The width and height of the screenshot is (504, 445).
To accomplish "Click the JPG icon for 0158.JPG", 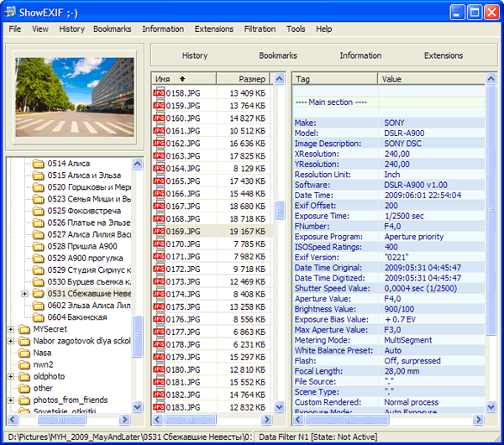I will (x=159, y=92).
